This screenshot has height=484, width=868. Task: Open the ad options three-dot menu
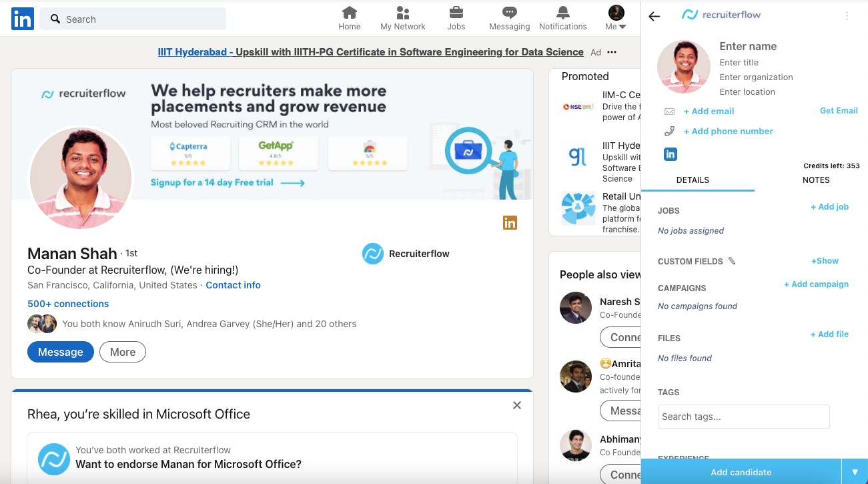point(612,52)
